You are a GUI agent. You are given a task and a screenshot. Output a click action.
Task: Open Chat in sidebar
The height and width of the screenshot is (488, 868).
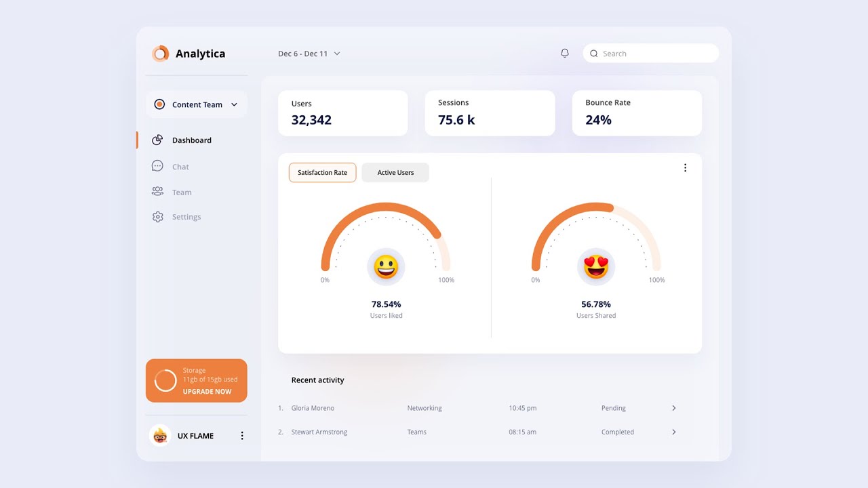(180, 167)
